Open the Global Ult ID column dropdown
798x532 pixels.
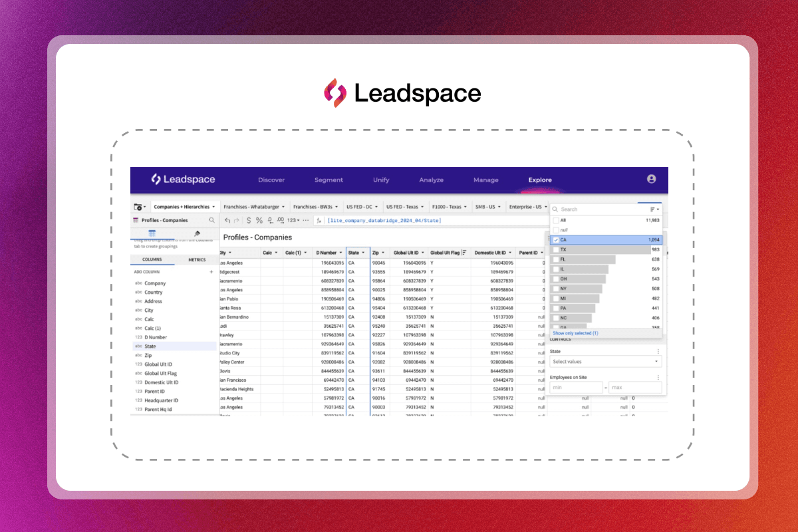[422, 253]
